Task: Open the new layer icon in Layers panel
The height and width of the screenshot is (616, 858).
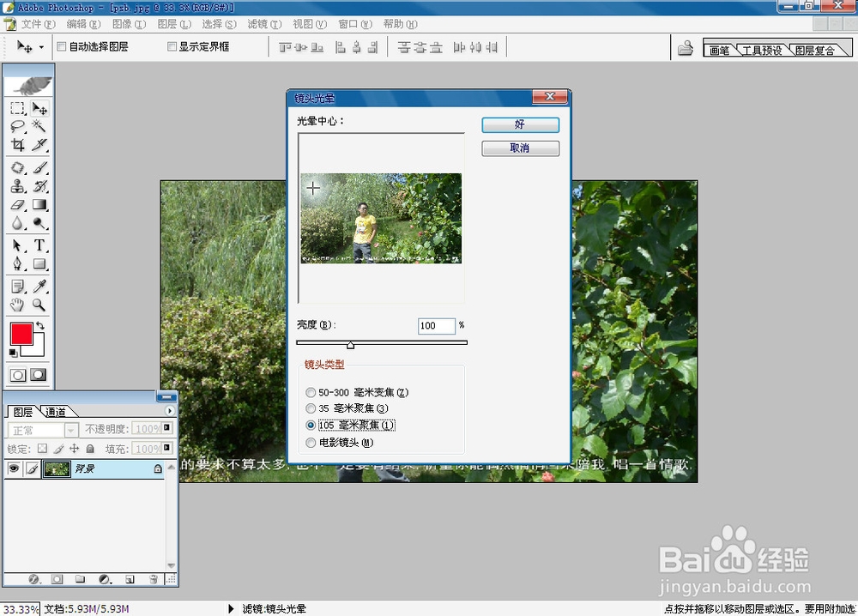Action: (129, 578)
